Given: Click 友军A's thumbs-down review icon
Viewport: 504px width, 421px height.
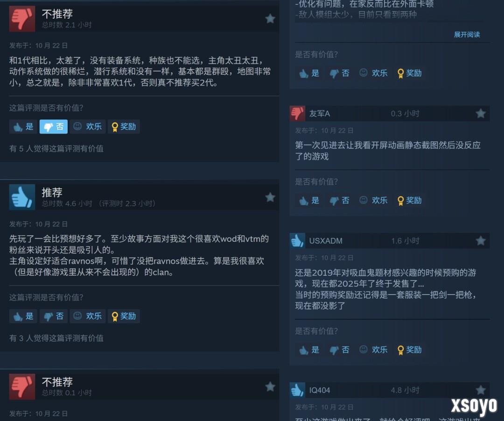Looking at the screenshot, I should coord(297,113).
